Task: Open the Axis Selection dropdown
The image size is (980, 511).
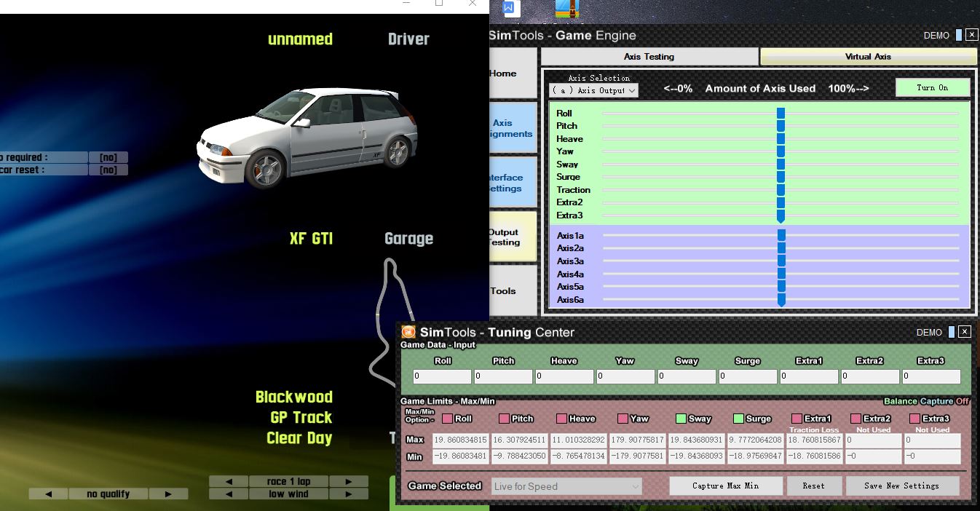Action: click(593, 90)
